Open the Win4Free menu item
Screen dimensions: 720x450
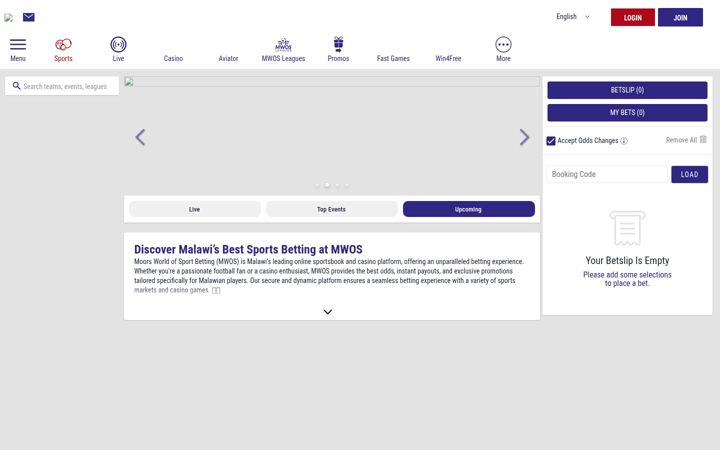[x=448, y=58]
